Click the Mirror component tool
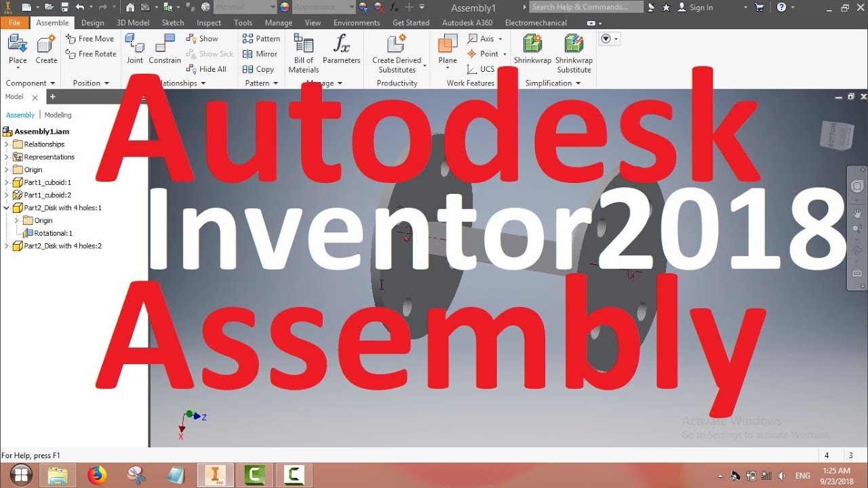 (260, 54)
